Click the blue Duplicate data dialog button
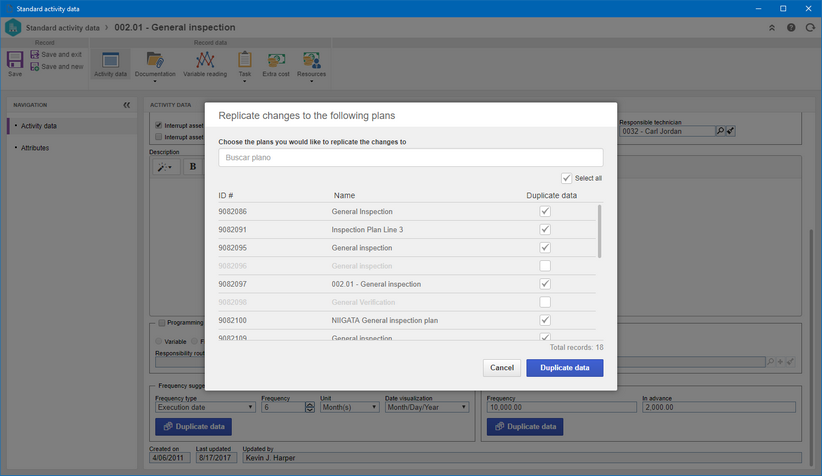This screenshot has height=476, width=822. coord(565,367)
